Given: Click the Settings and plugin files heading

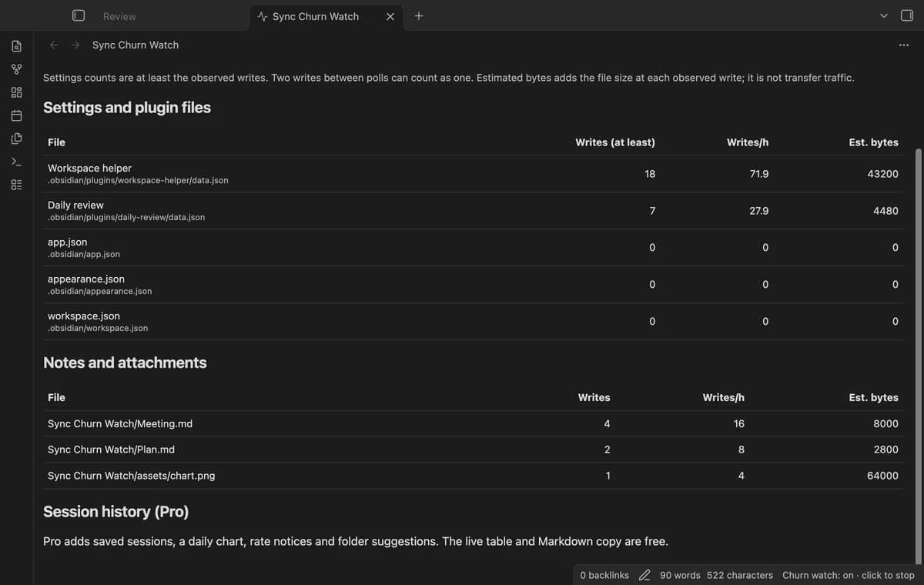Looking at the screenshot, I should 127,108.
